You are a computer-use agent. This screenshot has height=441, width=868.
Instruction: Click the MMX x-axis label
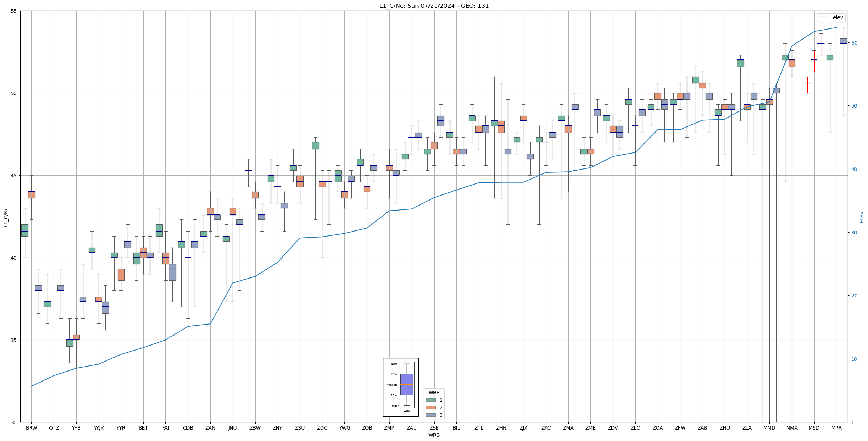pyautogui.click(x=792, y=428)
